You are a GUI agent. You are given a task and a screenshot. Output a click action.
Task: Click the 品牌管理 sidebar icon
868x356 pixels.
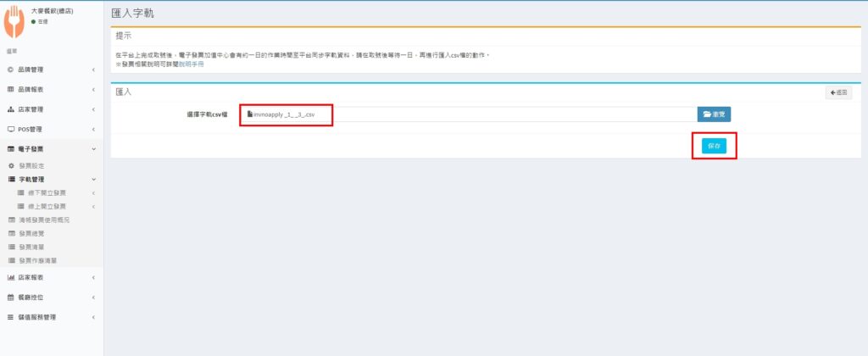click(10, 70)
